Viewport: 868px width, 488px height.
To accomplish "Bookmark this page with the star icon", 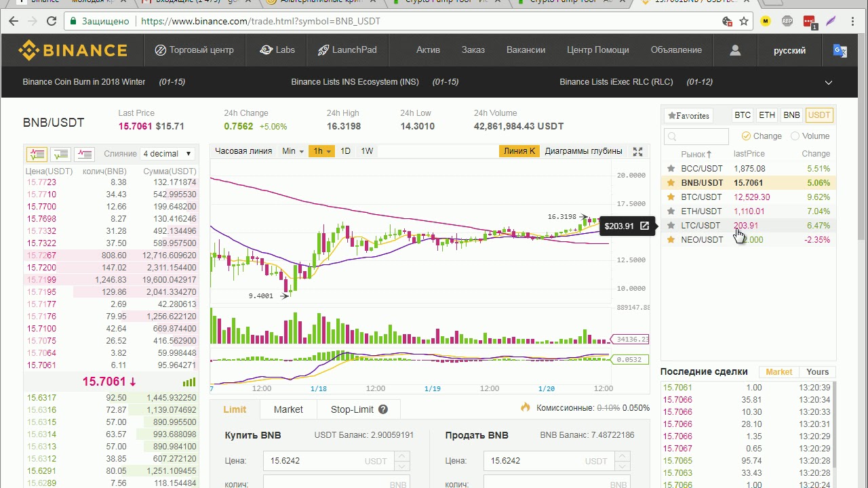I will [744, 21].
